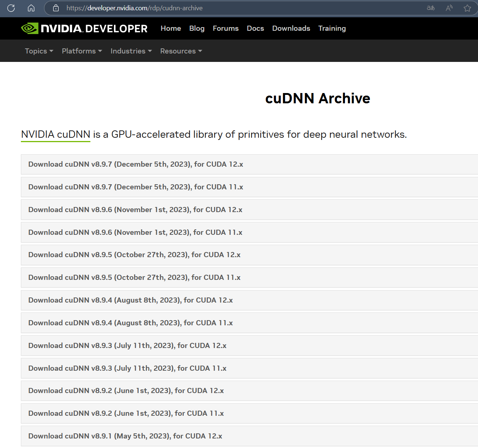Expand cuDNN v8.9.2 for CUDA 12.x
The height and width of the screenshot is (448, 478).
(249, 390)
